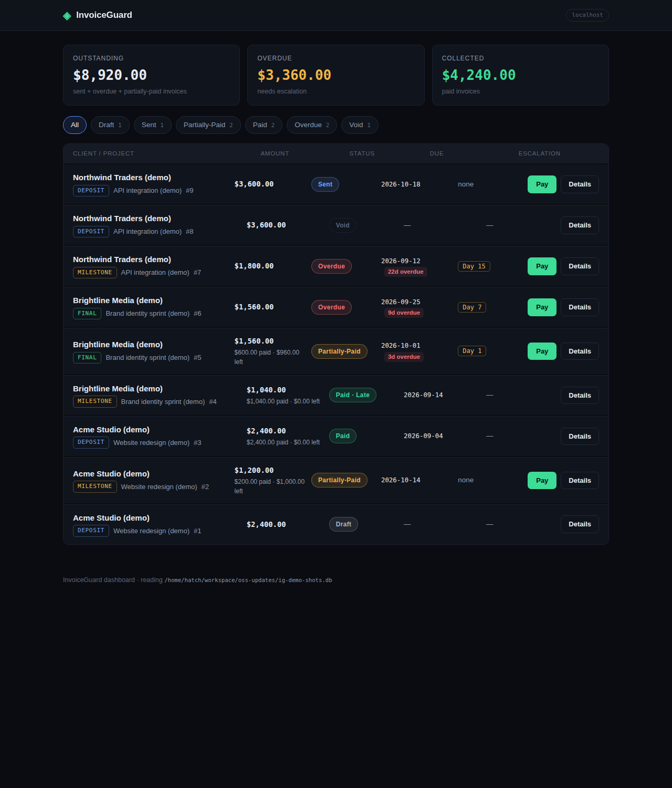Viewport: 672px width, 788px height.
Task: Click the Outstanding total $8,920.00
Action: point(110,75)
